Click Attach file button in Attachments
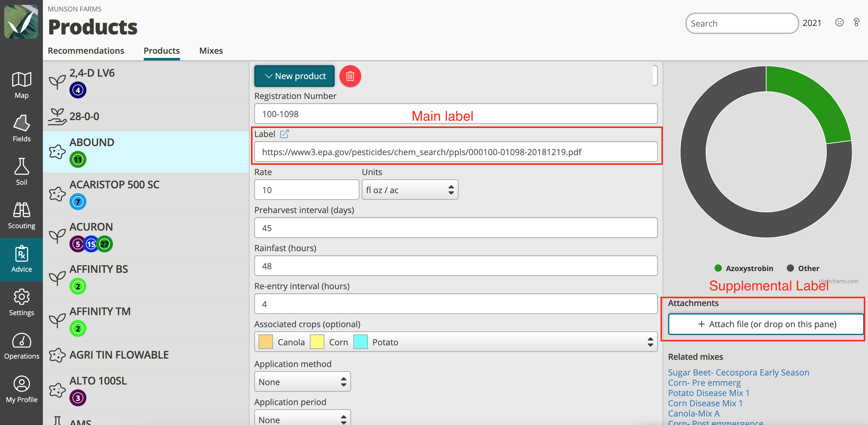 point(766,324)
